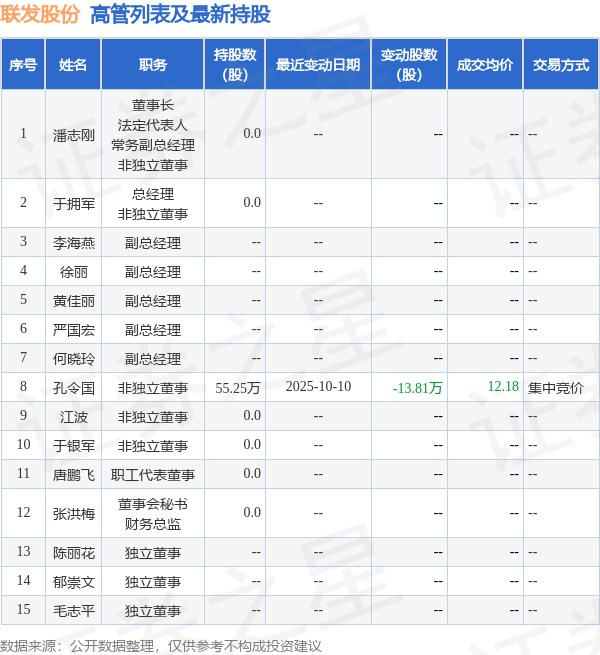Click the 姓名 column header
This screenshot has height=655, width=600.
(x=73, y=65)
